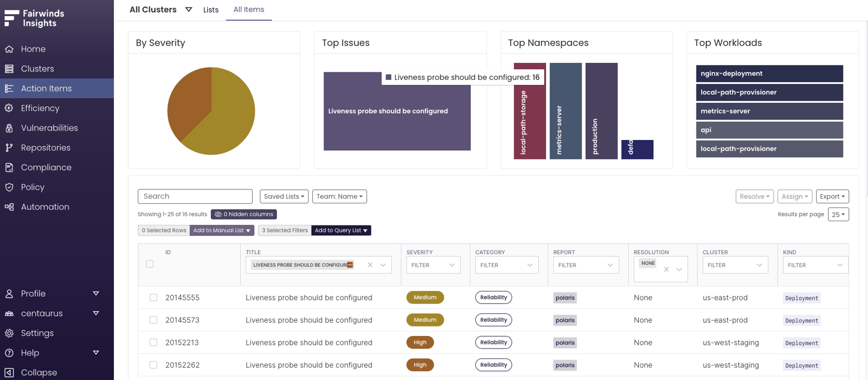The image size is (868, 380).
Task: Click the hidden columns button
Action: (x=244, y=214)
